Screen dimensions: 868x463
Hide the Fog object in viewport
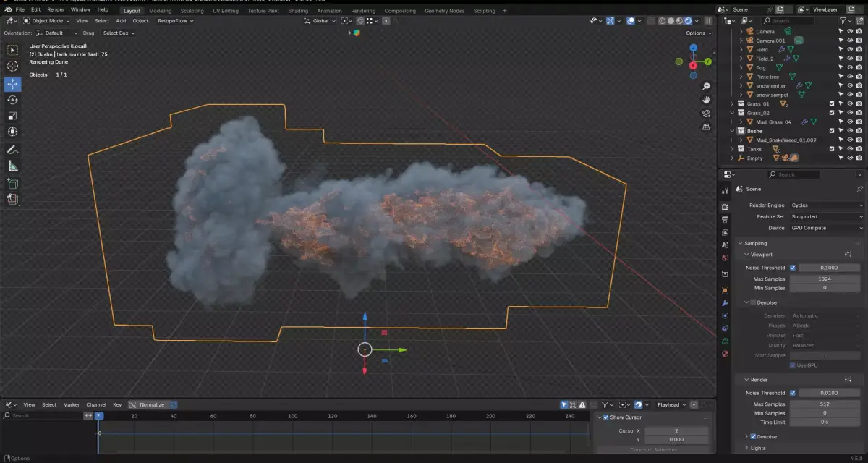pos(850,68)
